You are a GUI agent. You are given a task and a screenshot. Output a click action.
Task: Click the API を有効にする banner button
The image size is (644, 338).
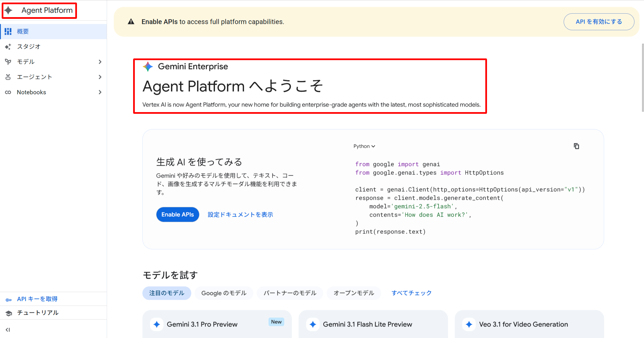[599, 22]
